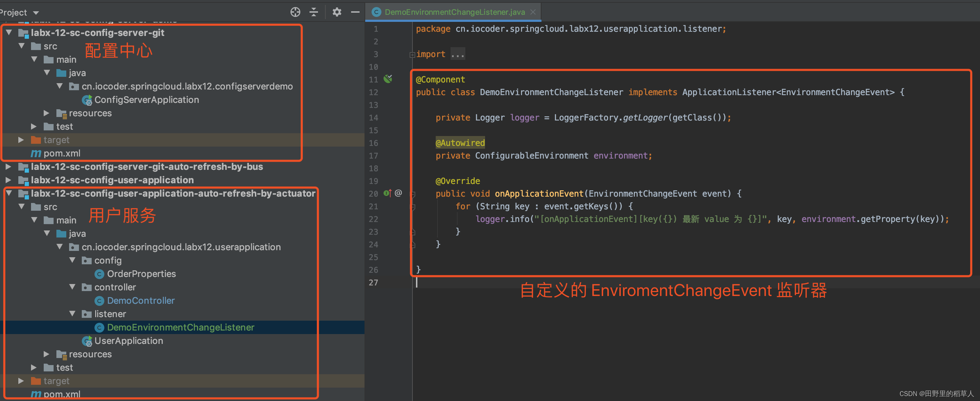
Task: Click the Collapse All icon in Project panel
Action: 314,12
